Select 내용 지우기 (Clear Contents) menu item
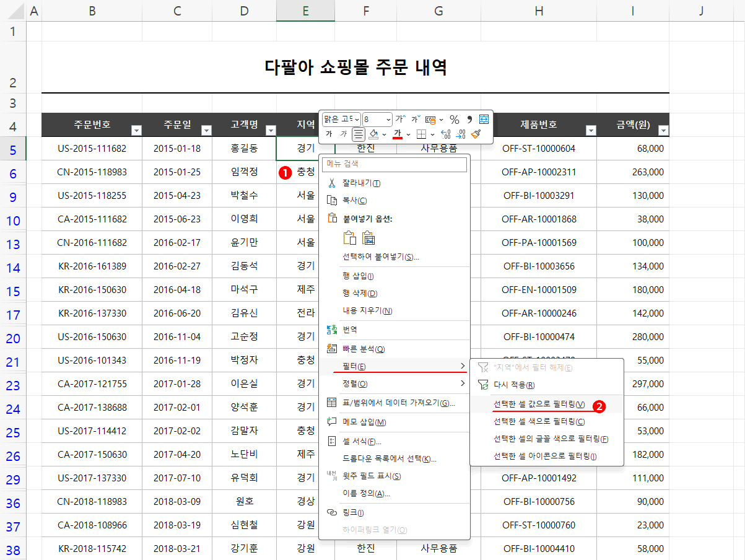 [x=394, y=310]
